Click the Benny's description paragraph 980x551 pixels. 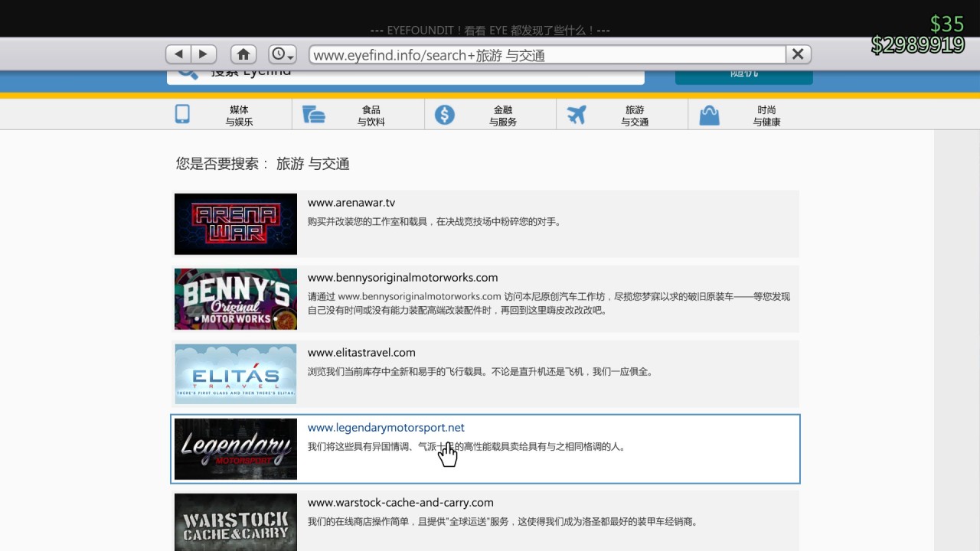pyautogui.click(x=549, y=304)
